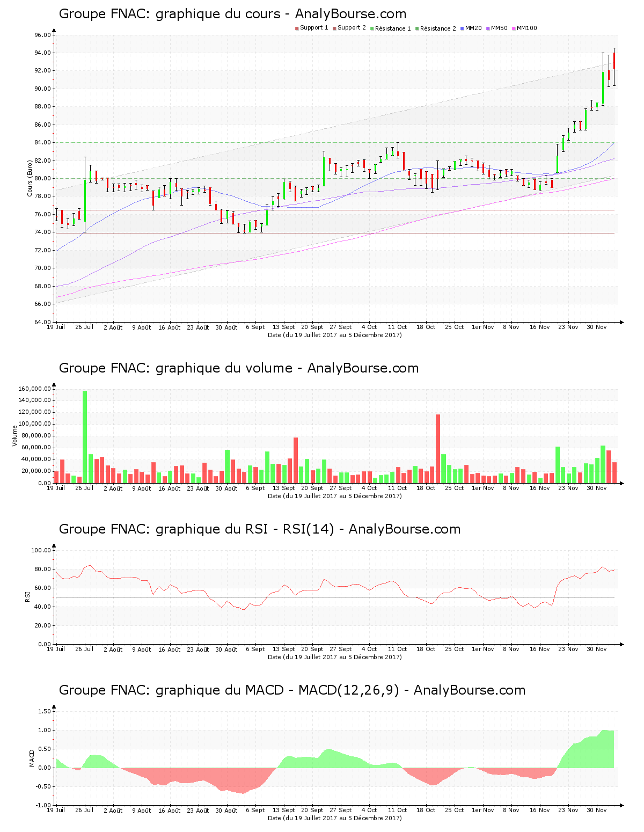644x832 pixels.
Task: Click the Support 1 legend color swatch
Action: 297,28
